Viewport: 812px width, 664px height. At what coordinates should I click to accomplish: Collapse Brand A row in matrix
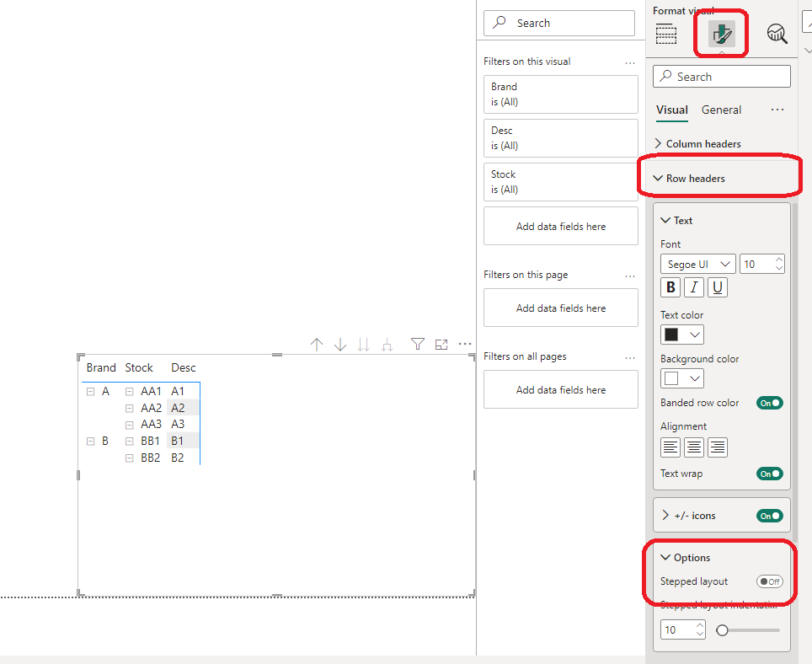point(91,392)
